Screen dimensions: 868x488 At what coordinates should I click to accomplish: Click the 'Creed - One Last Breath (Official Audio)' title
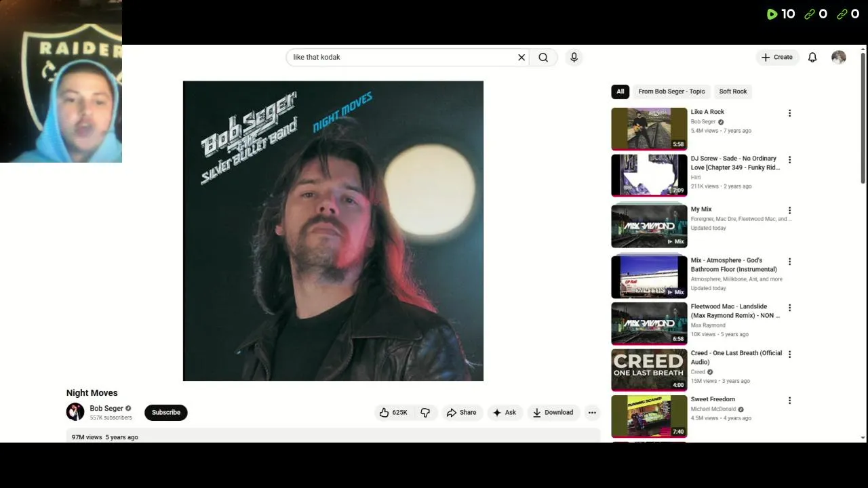[x=736, y=357]
